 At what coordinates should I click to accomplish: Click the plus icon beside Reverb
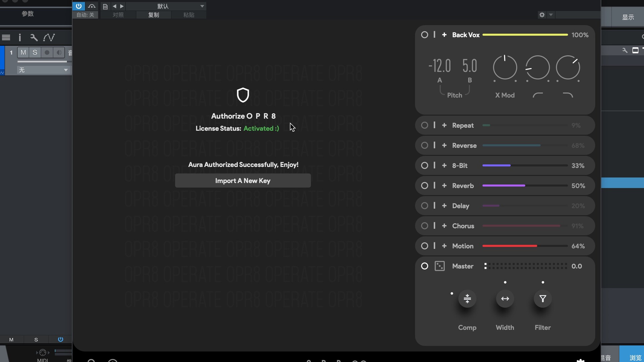click(444, 186)
